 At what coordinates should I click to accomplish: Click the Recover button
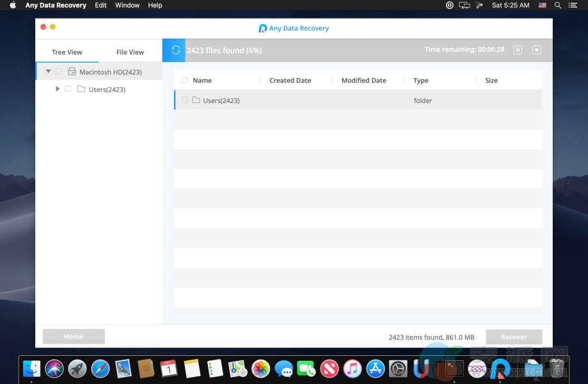tap(514, 337)
